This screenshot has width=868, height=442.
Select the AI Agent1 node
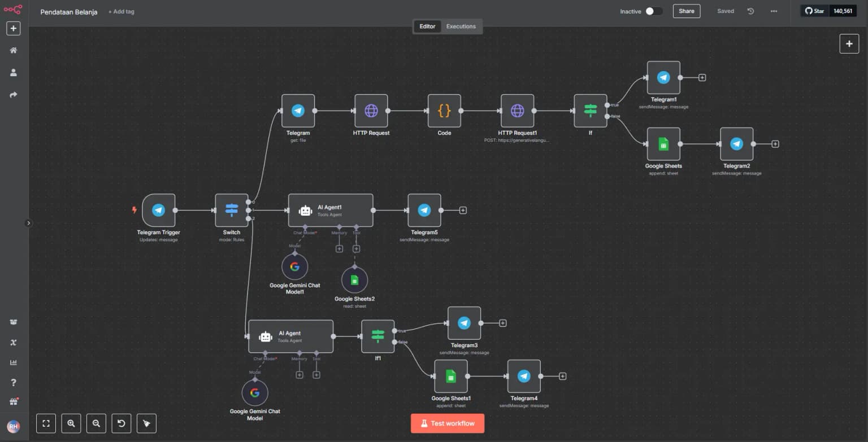331,210
